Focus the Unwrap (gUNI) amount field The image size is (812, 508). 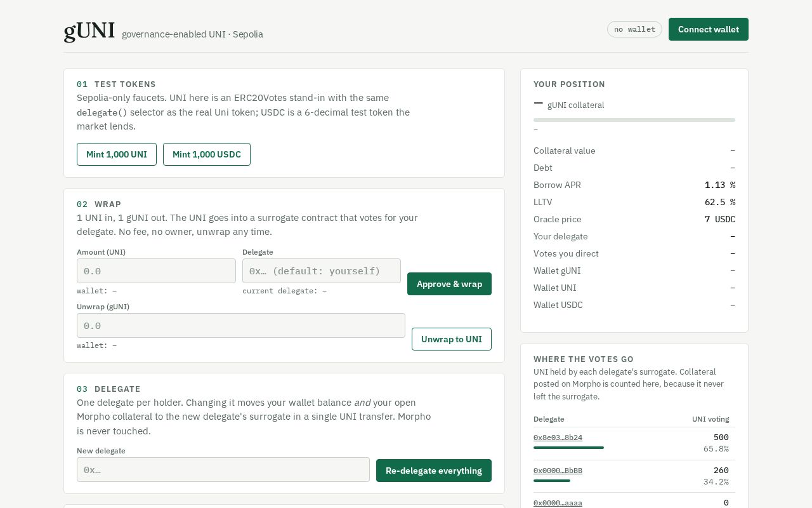[x=241, y=326]
